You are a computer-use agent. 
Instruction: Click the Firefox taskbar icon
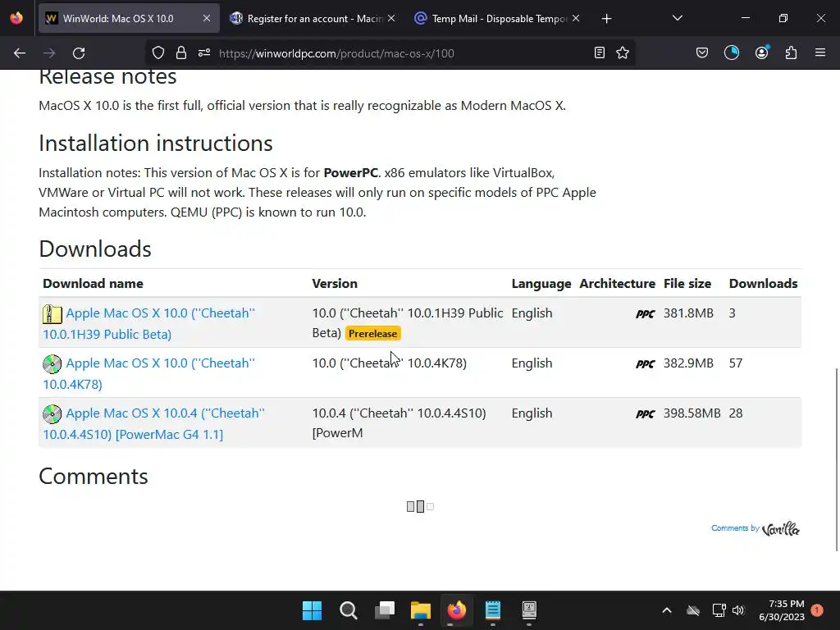[456, 610]
